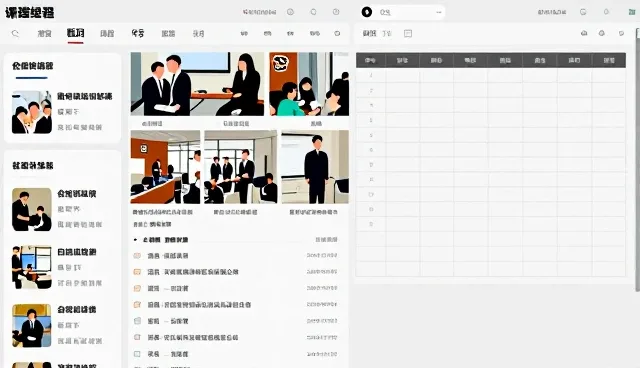This screenshot has width=640, height=368.
Task: Click the rightmost comment icon above the table
Action: coord(621,33)
